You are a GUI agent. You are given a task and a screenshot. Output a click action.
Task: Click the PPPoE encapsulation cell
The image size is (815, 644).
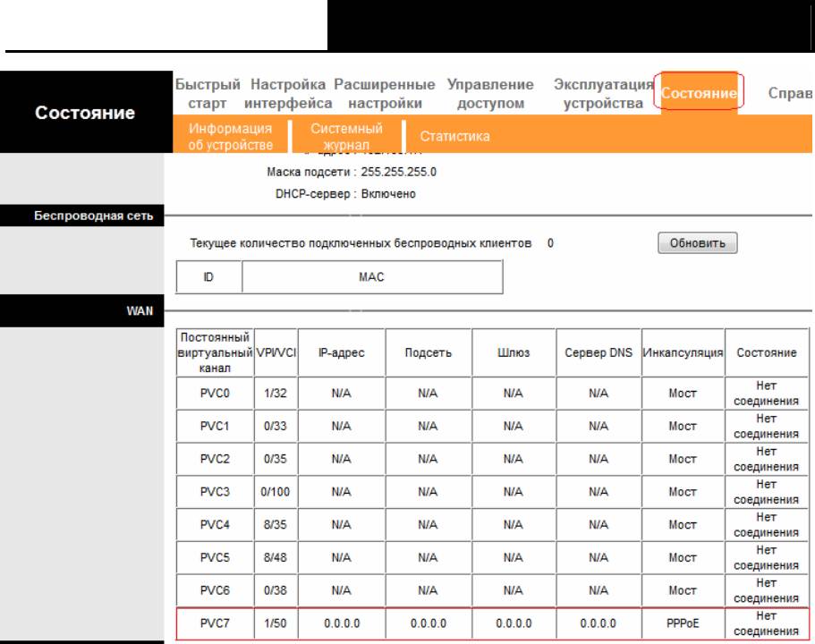[x=682, y=623]
